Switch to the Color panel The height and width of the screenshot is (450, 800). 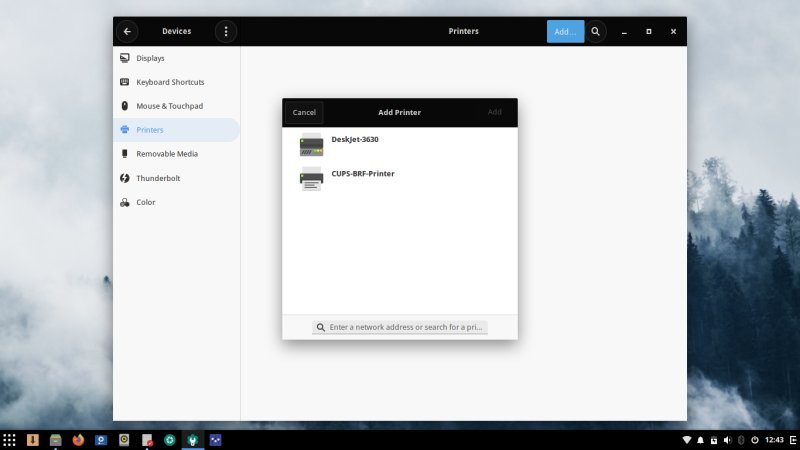(147, 202)
